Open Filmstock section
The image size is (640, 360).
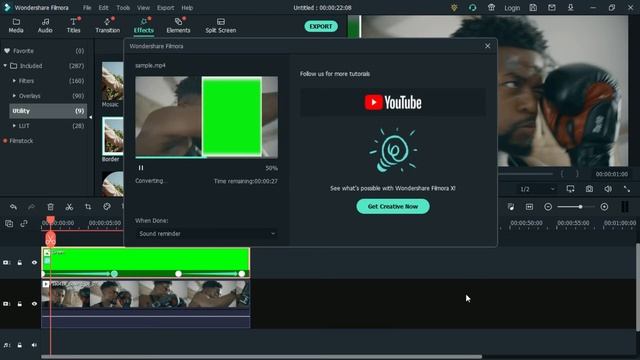21,141
